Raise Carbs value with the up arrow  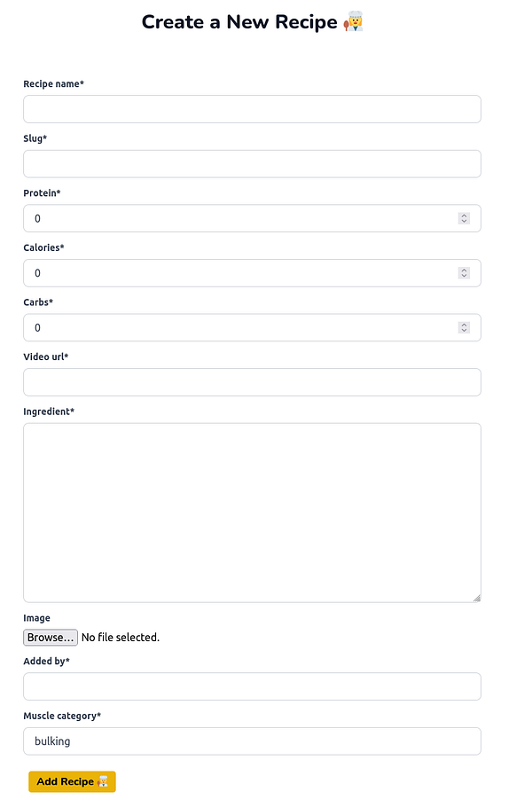coord(464,325)
